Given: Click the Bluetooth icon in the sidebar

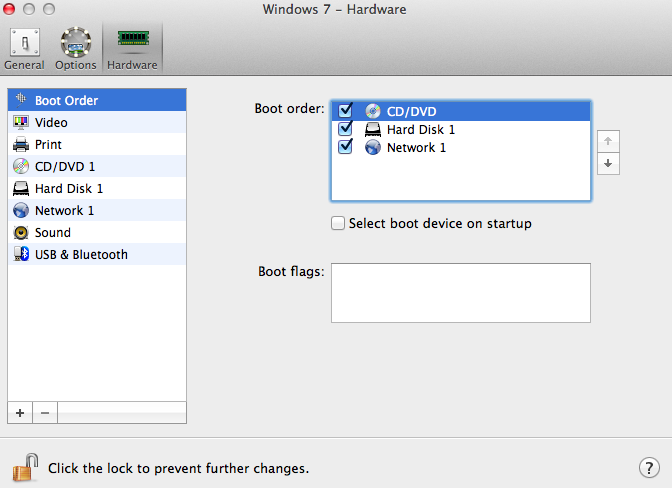Looking at the screenshot, I should tap(21, 254).
